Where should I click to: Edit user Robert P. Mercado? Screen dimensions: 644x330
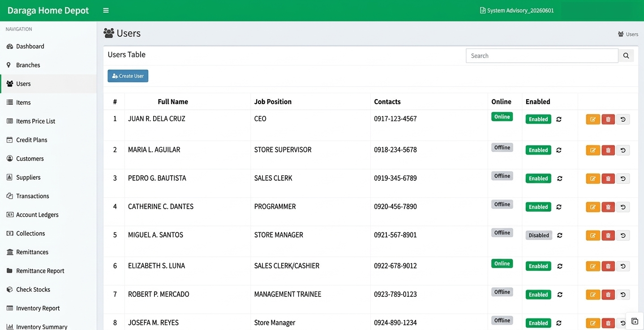click(x=593, y=295)
